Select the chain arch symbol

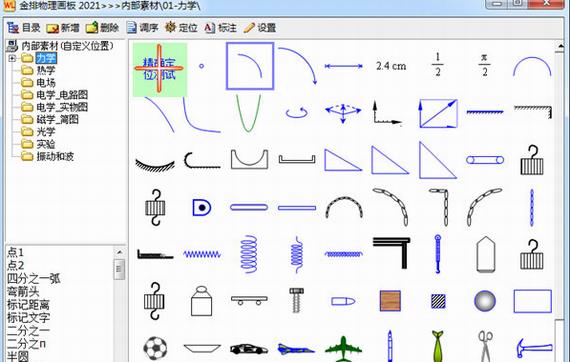pyautogui.click(x=344, y=207)
